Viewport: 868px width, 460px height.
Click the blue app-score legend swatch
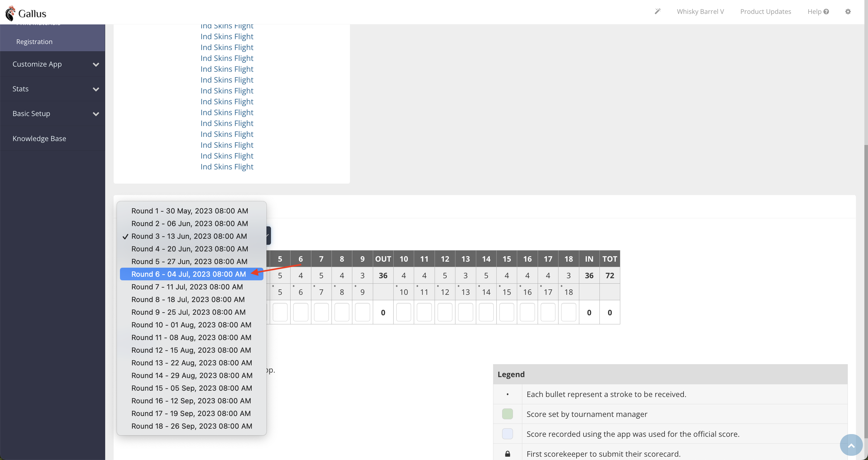coord(508,434)
